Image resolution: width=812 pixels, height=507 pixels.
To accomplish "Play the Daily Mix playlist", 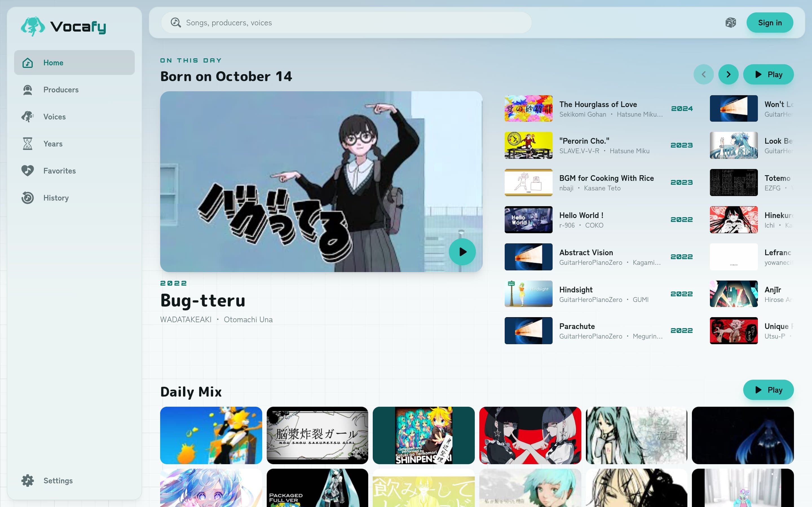I will click(768, 390).
